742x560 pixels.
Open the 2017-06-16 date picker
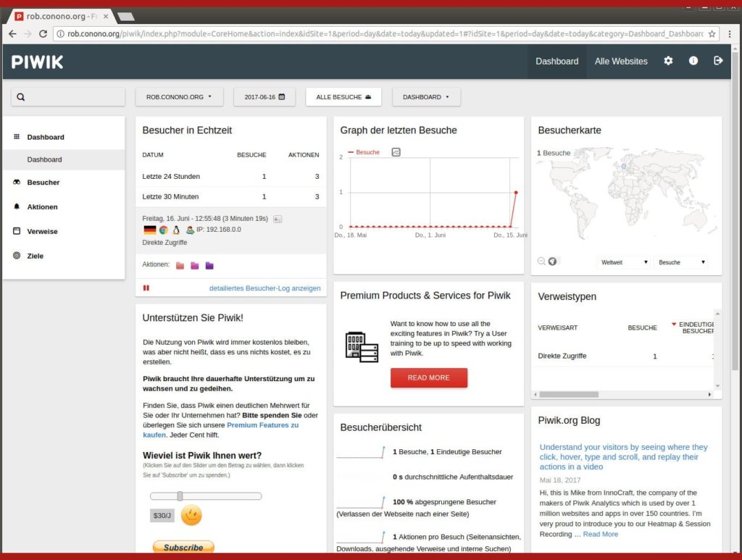[264, 97]
